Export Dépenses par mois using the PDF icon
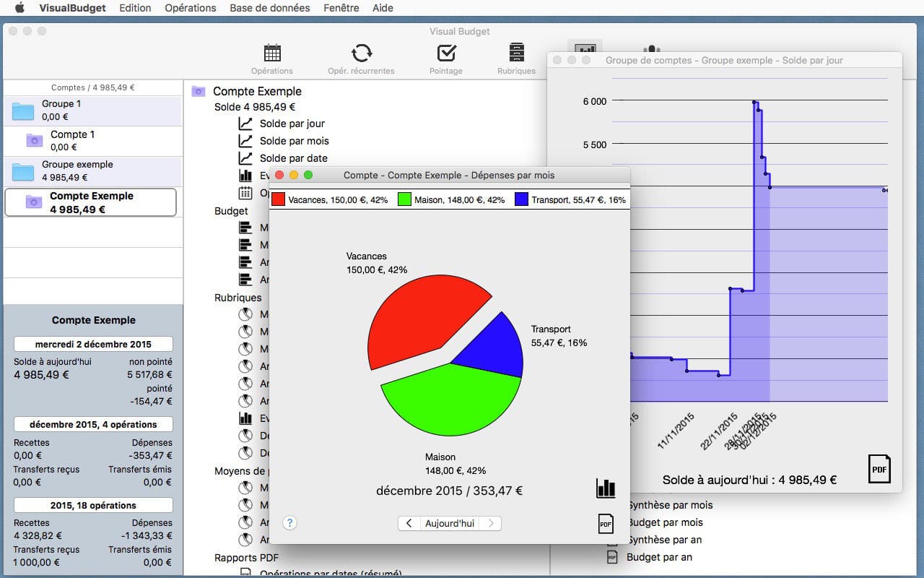This screenshot has width=924, height=578. tap(605, 523)
